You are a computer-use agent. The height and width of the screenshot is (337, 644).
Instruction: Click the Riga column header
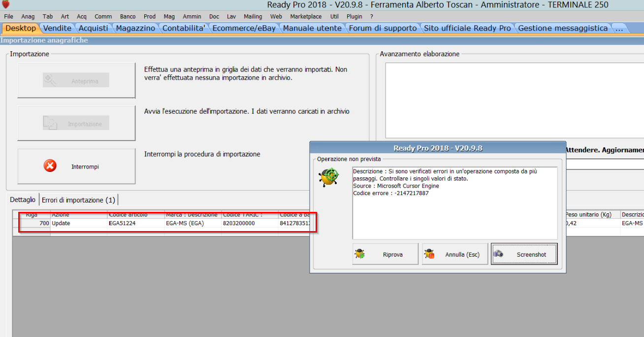tap(32, 215)
